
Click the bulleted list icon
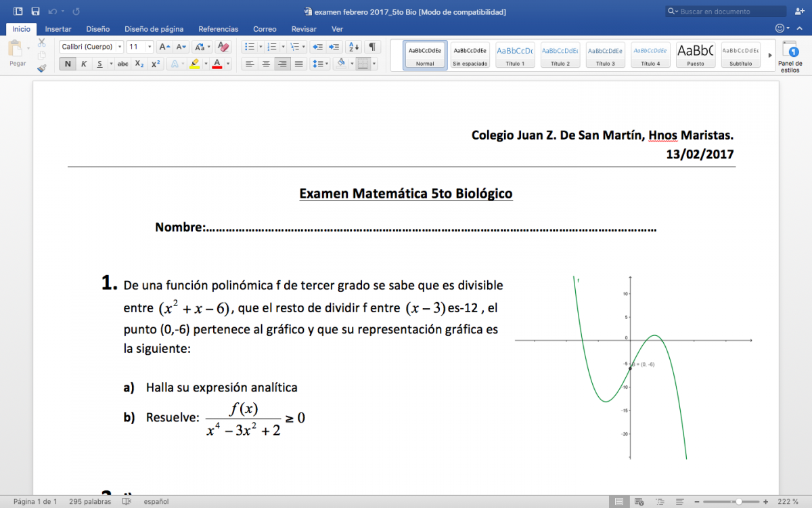(x=249, y=47)
